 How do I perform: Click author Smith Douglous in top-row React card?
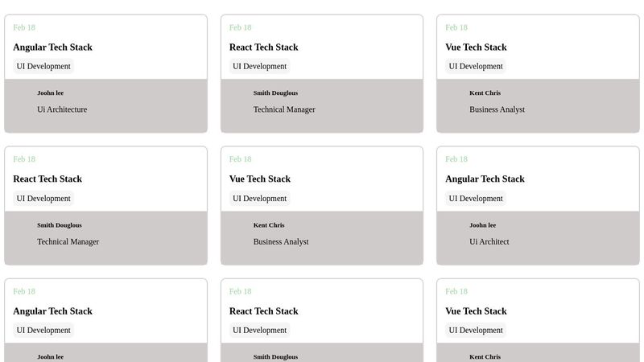tap(275, 93)
